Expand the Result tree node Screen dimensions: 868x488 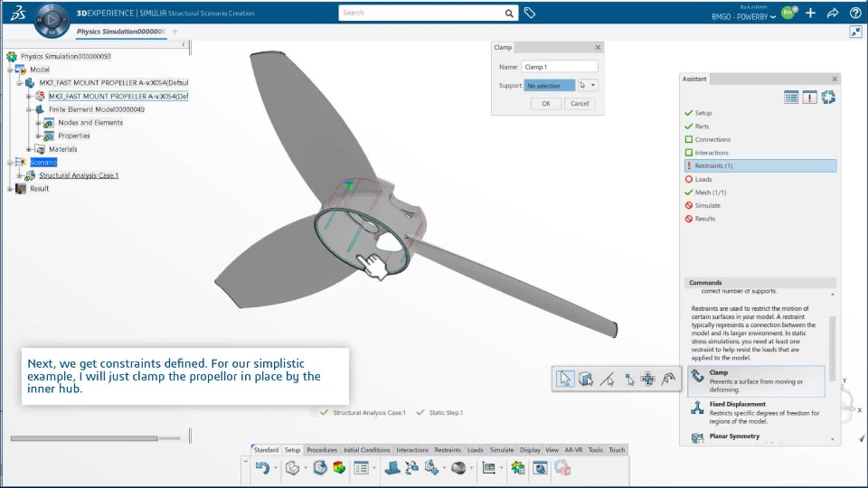coord(10,189)
